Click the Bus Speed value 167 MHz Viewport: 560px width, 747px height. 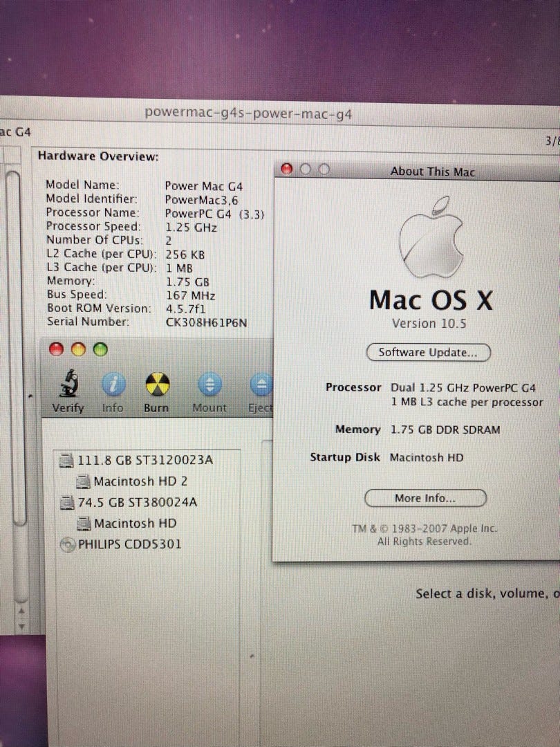[191, 295]
